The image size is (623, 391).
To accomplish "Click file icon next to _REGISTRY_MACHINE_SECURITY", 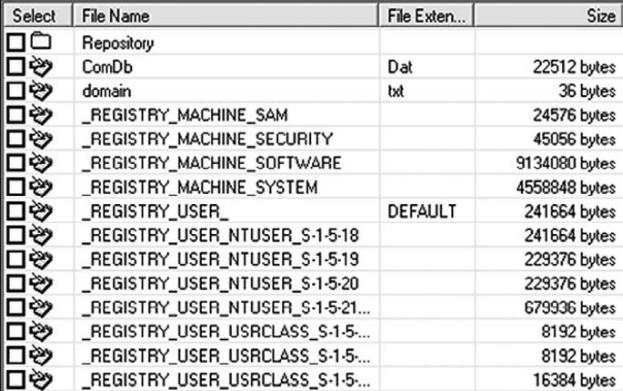I will (41, 139).
